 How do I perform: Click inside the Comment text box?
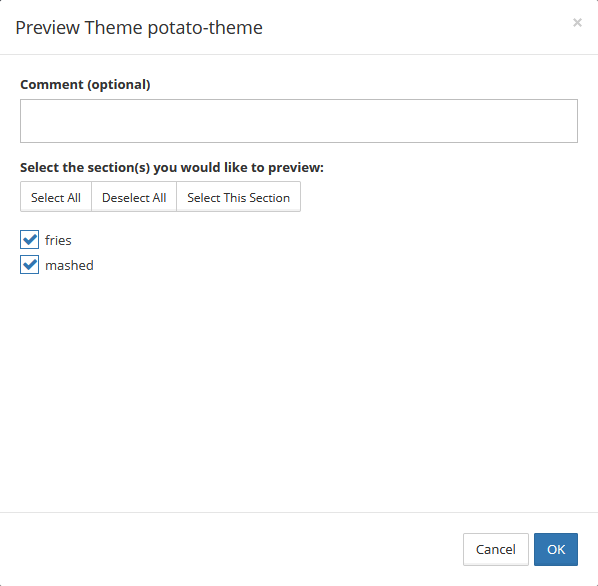(299, 121)
